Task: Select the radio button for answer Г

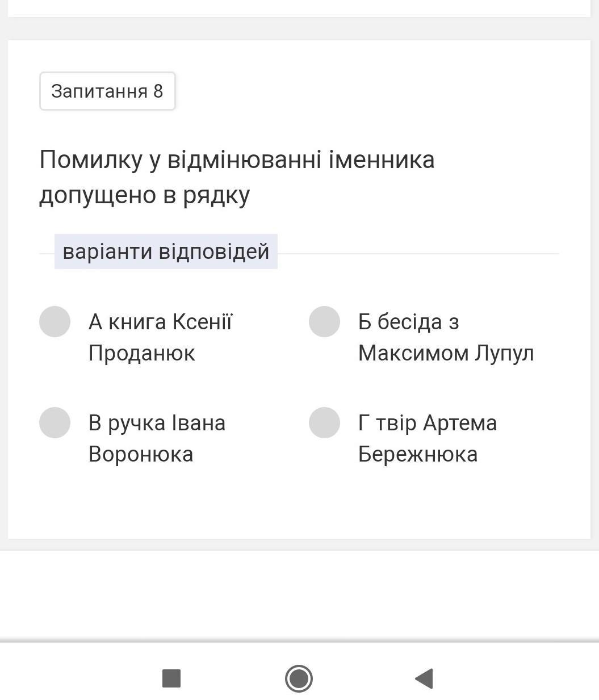Action: coord(324,422)
